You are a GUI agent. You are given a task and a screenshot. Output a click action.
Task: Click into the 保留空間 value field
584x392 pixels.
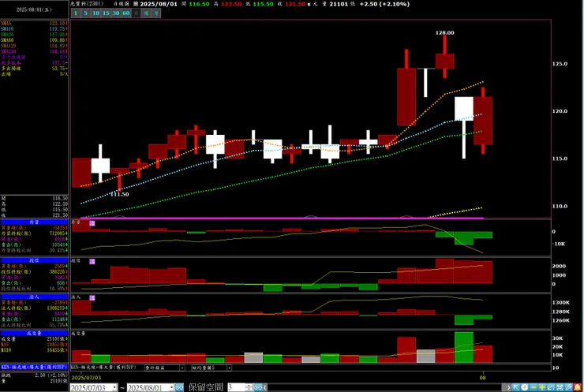(x=236, y=387)
